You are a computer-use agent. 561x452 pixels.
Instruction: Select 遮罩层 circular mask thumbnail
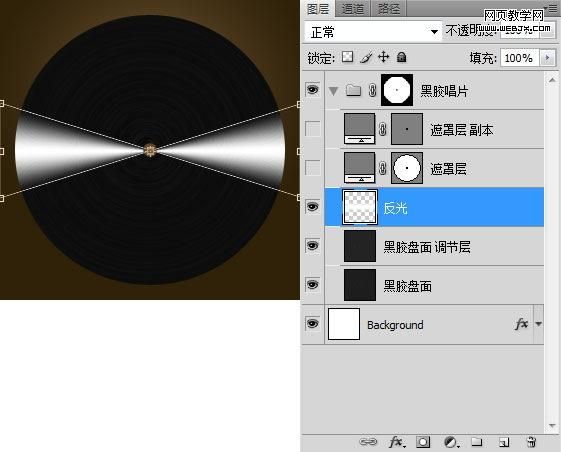point(407,168)
